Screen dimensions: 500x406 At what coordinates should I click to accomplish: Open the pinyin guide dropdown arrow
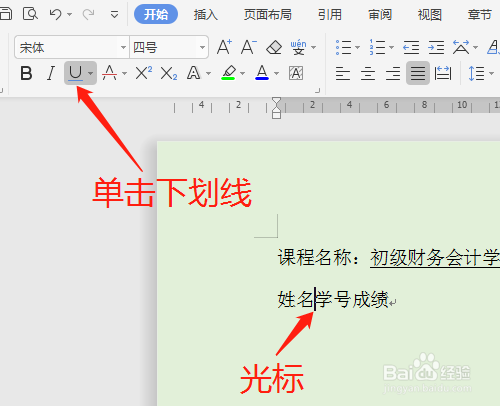313,48
